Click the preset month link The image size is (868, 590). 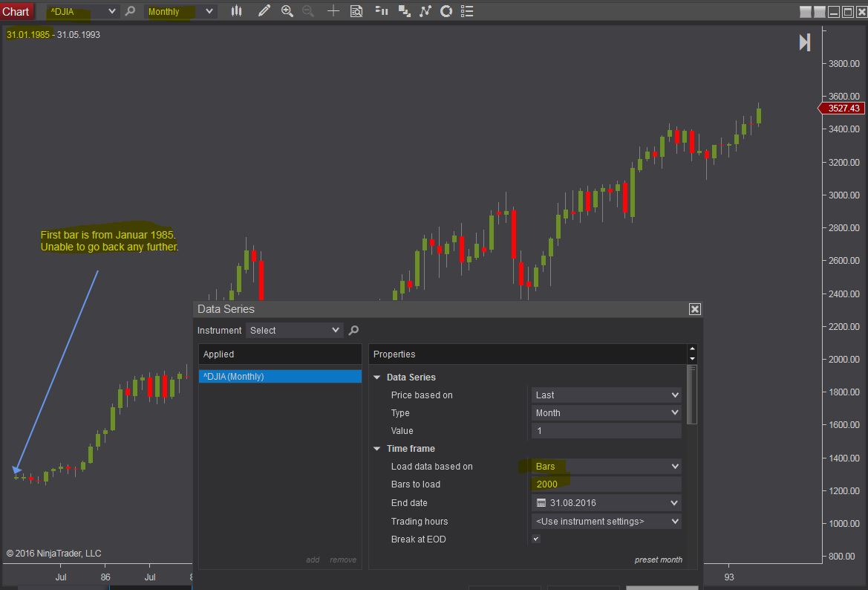658,560
